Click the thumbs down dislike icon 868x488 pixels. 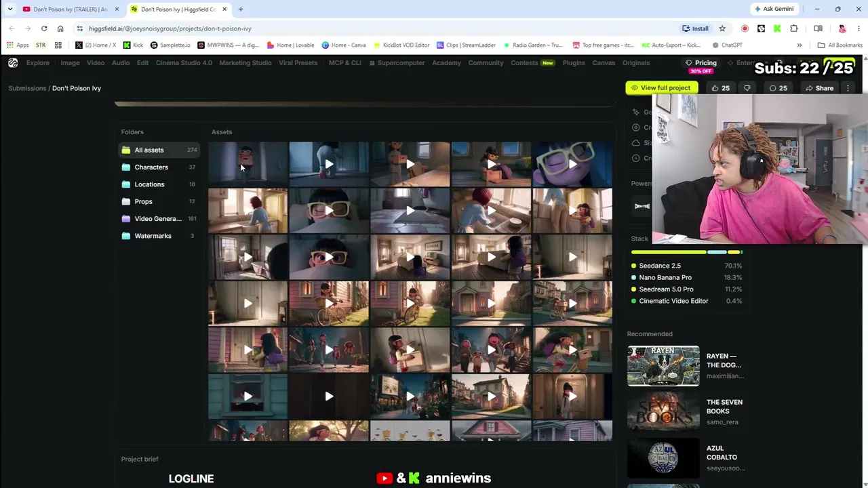click(x=747, y=88)
